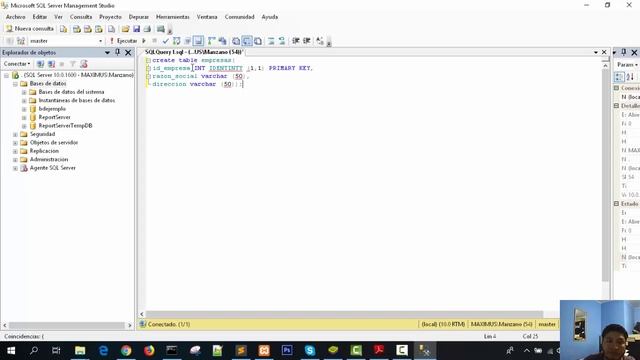Click the refresh icon in Object Explorer toolbar

click(84, 64)
